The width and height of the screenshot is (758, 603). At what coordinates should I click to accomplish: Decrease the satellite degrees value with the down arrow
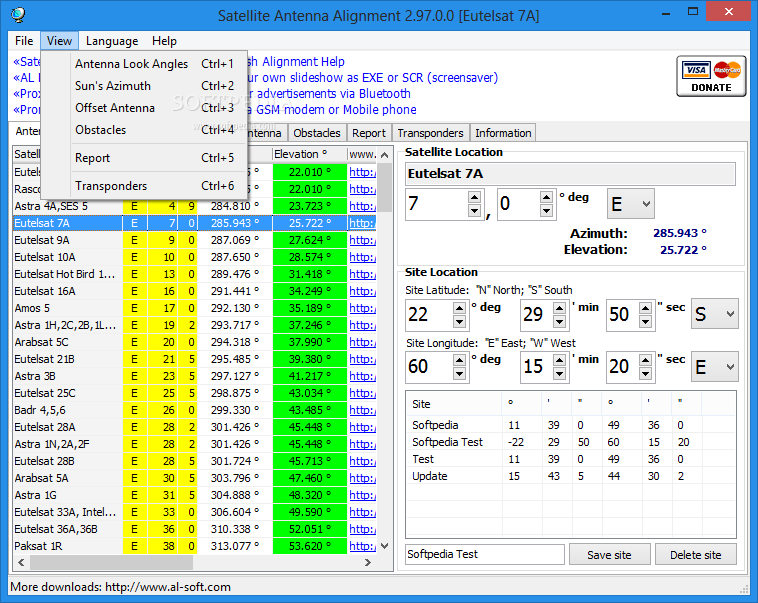[474, 210]
